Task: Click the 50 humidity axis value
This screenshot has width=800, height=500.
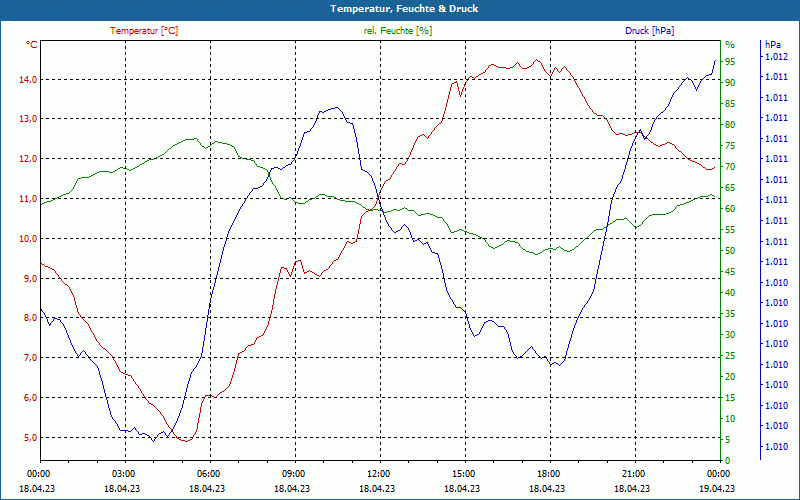Action: pos(730,251)
